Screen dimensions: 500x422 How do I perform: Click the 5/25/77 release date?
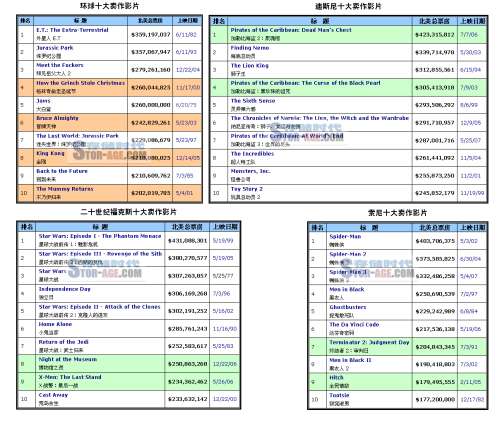(223, 276)
